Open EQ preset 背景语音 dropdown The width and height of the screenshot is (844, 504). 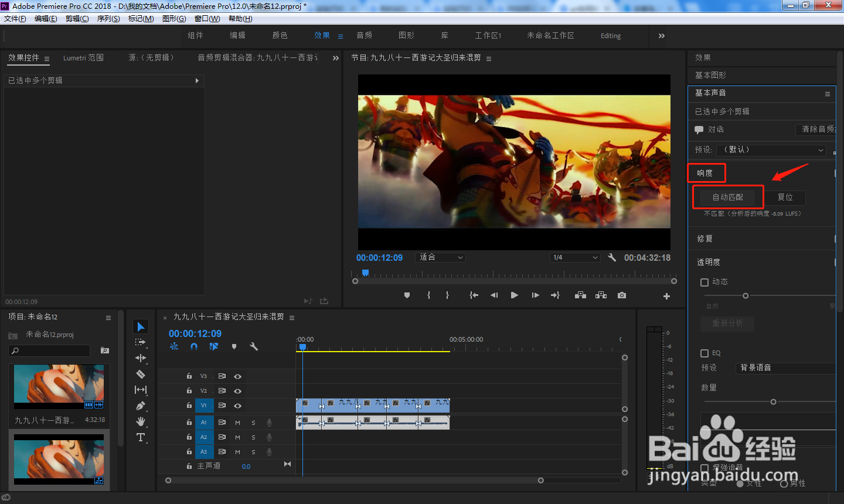[785, 368]
